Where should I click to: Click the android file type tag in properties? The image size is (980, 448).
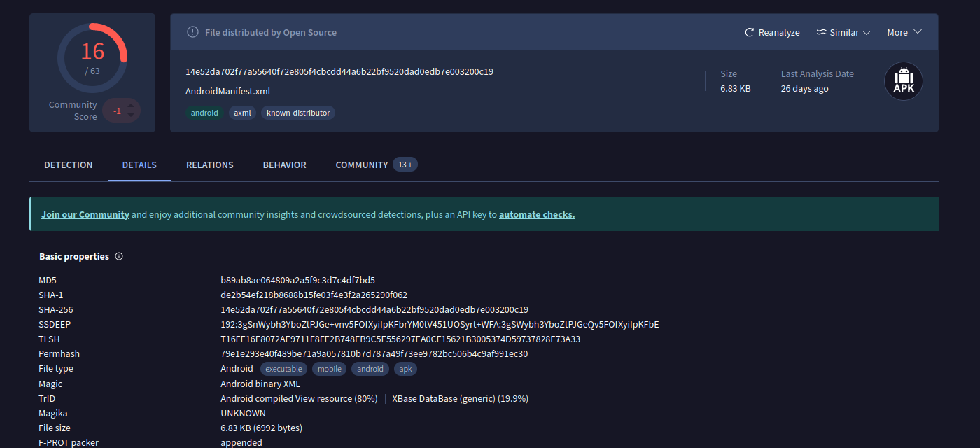[370, 369]
